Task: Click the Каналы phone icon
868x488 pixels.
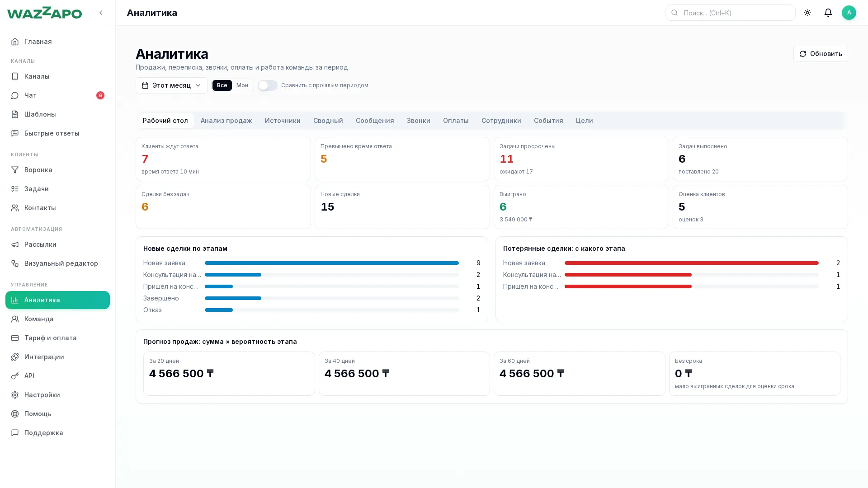Action: tap(15, 76)
